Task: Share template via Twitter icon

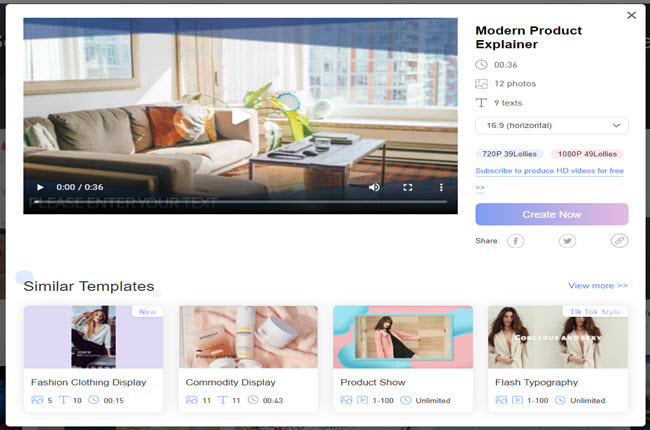Action: (567, 241)
